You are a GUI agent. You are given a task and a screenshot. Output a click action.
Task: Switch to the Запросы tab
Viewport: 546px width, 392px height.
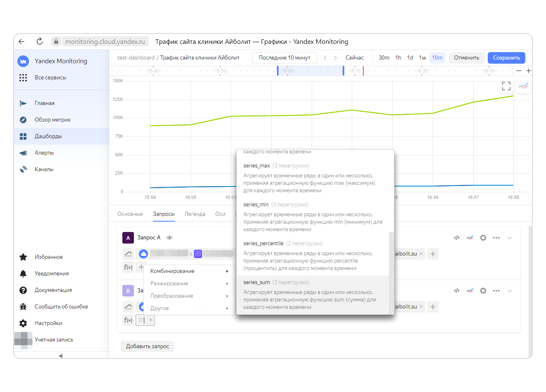click(164, 214)
